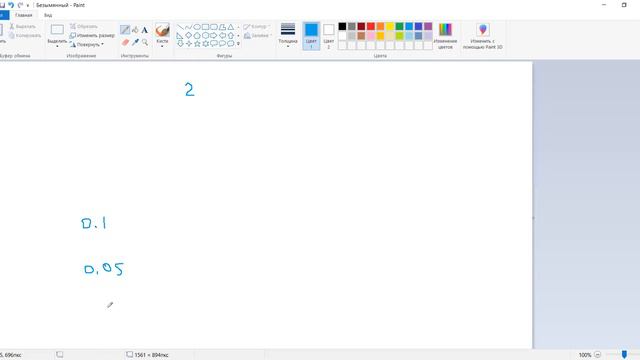The height and width of the screenshot is (360, 640).
Task: Choose the oval shape
Action: 197,27
